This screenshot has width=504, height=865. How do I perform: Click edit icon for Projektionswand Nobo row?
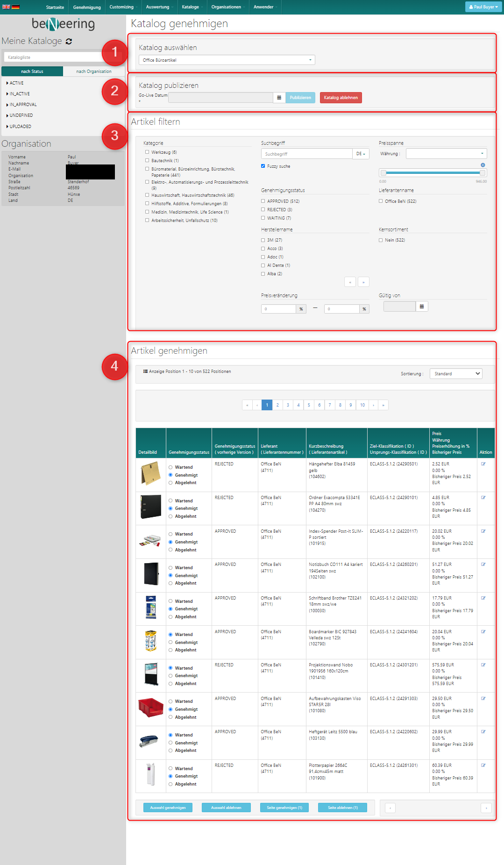click(x=483, y=665)
